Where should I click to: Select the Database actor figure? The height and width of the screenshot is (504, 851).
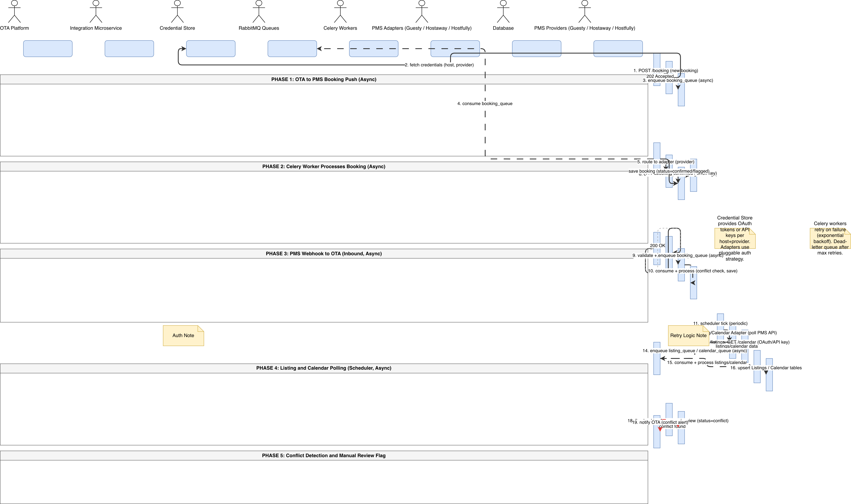pos(503,12)
